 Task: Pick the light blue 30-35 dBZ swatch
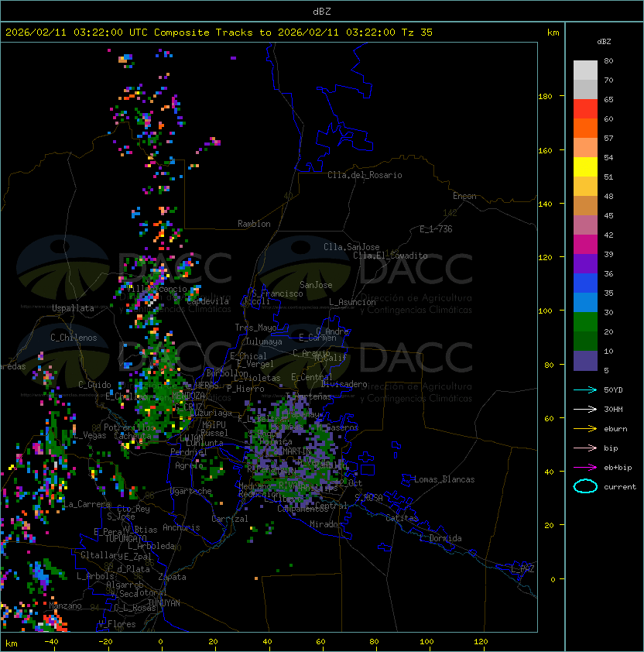click(x=585, y=303)
